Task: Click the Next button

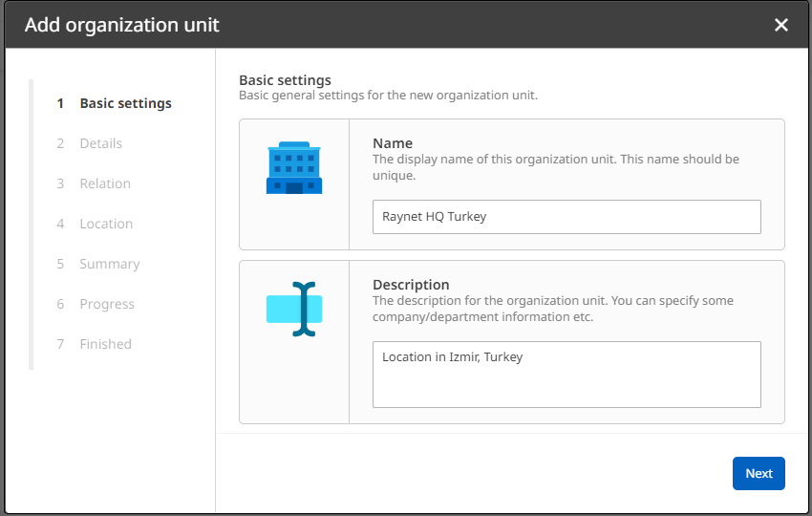Action: pos(759,474)
